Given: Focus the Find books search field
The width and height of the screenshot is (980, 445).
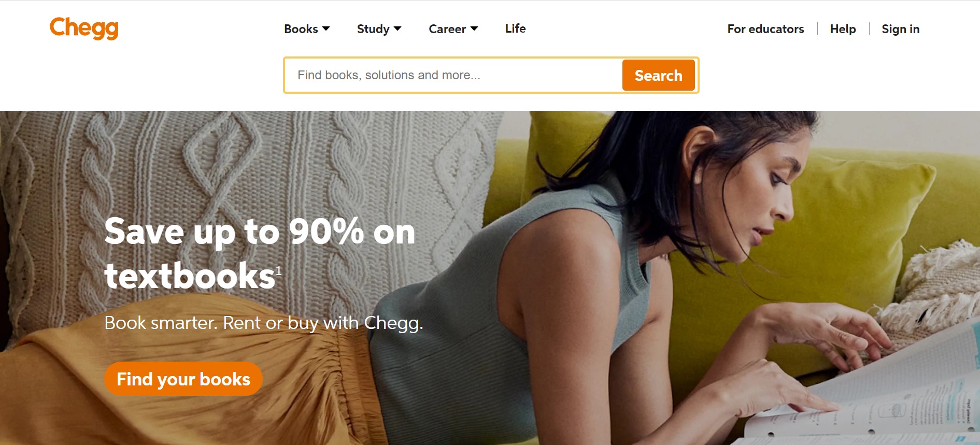Looking at the screenshot, I should pyautogui.click(x=453, y=75).
